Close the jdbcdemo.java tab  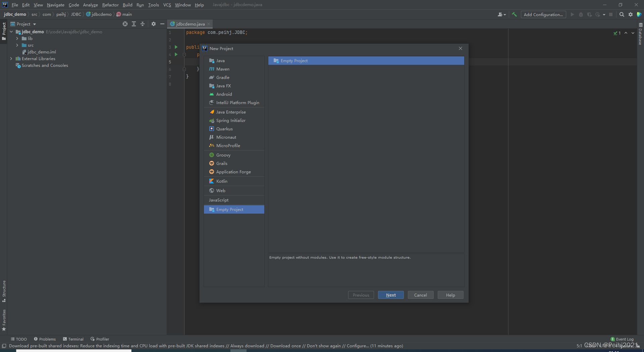pos(209,24)
